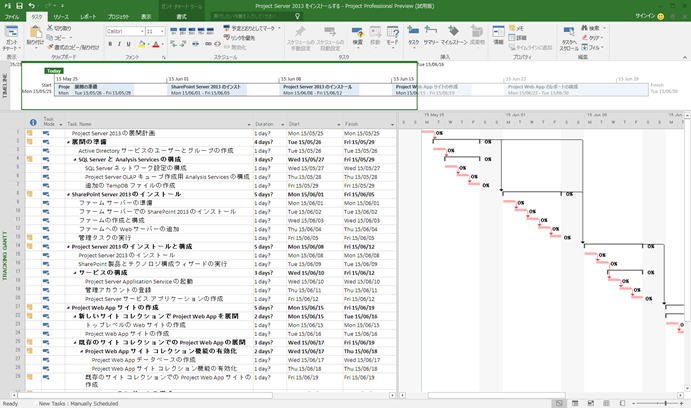This screenshot has width=691, height=408.
Task: Open the 書式 (Format) tab
Action: 182,16
